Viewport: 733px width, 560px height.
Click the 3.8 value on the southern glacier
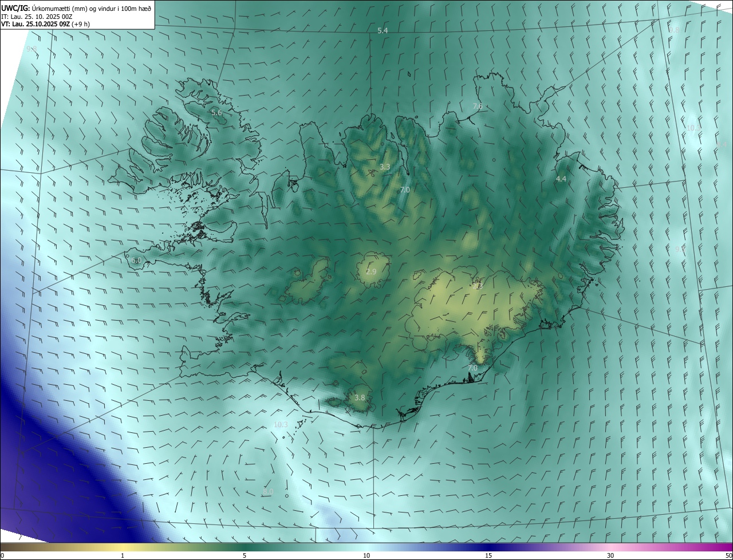coord(360,397)
